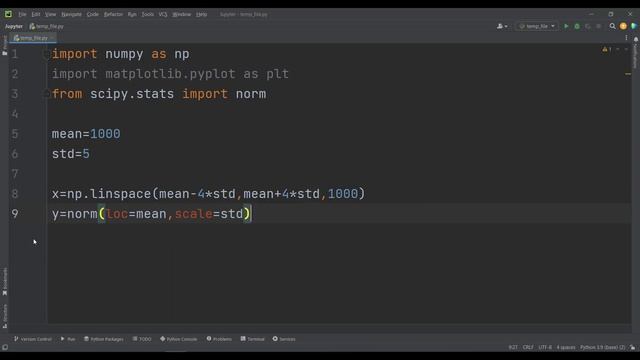The width and height of the screenshot is (640, 360).
Task: Open the TODO tool window
Action: point(142,339)
